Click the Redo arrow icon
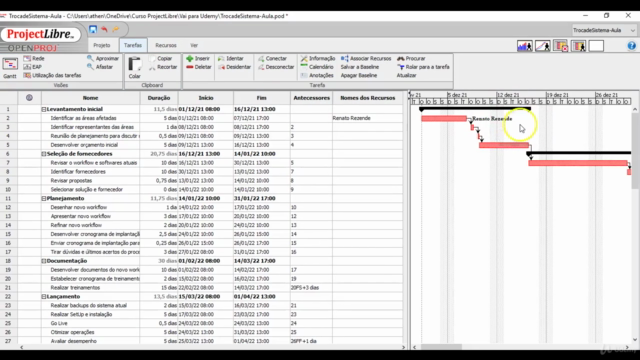Image resolution: width=640 pixels, height=360 pixels. pyautogui.click(x=116, y=29)
